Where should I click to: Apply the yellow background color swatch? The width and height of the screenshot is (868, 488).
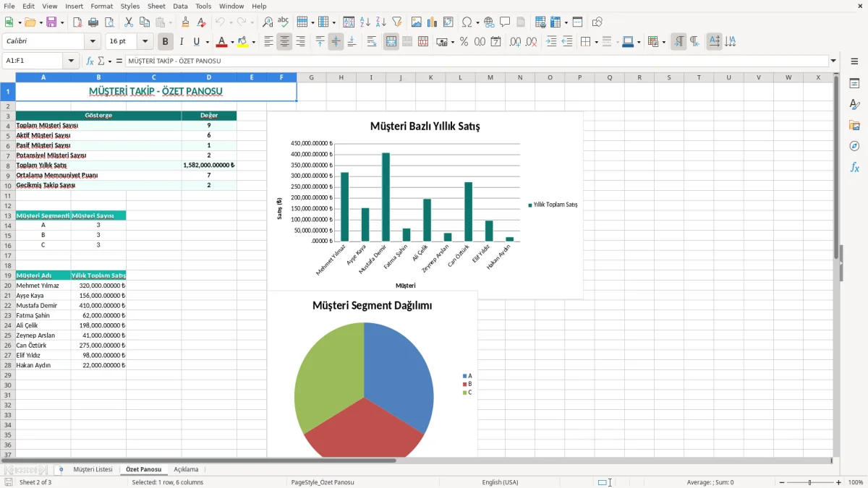243,42
